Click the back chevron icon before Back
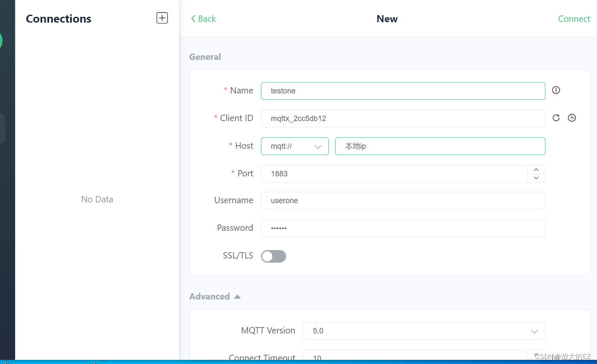This screenshot has width=597, height=364. pyautogui.click(x=193, y=18)
